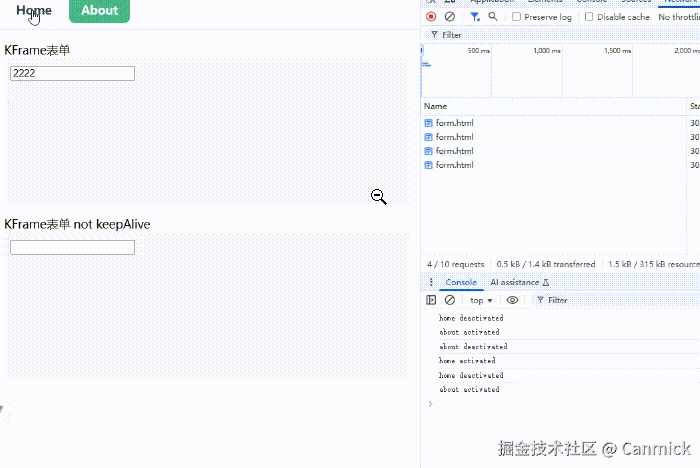This screenshot has height=468, width=700.
Task: Switch to the AI assistance tab
Action: tap(520, 282)
